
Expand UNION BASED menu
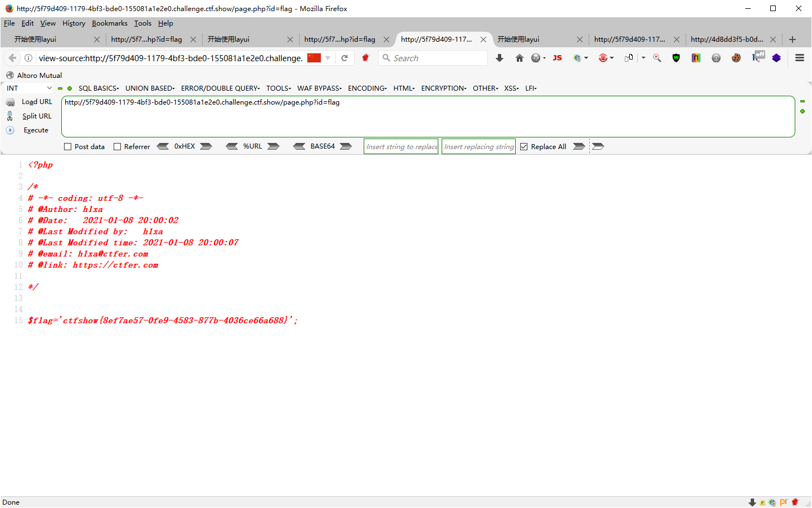(x=150, y=88)
